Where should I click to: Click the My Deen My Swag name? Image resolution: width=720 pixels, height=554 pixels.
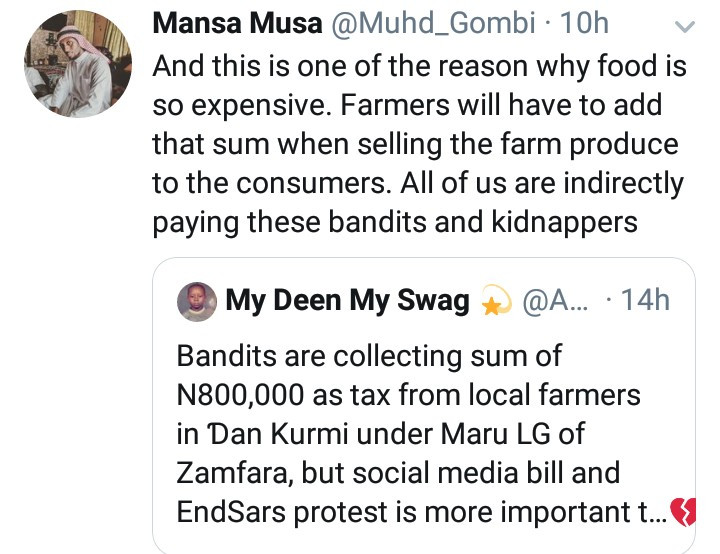348,300
